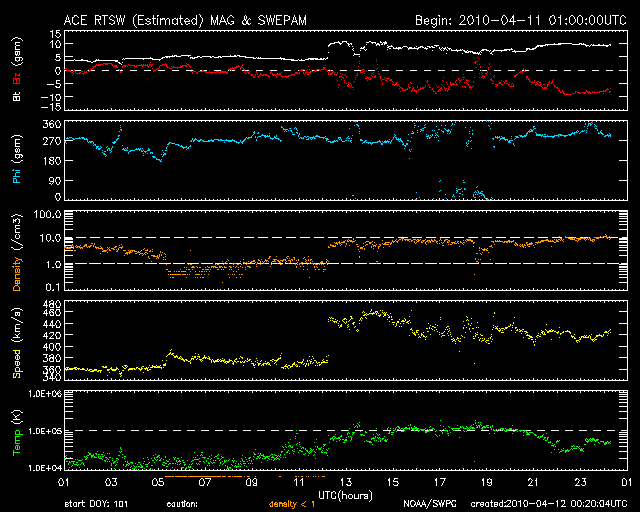Click the white 'Bt' axis label
This screenshot has height=512, width=640.
(x=16, y=96)
